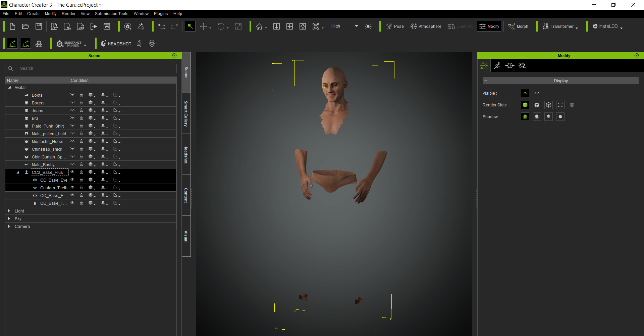Select the Bra item in the tree

tap(35, 118)
